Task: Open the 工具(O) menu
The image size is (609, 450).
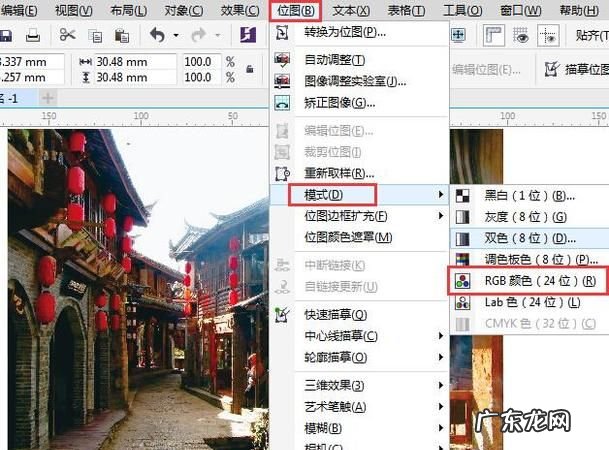Action: (463, 10)
